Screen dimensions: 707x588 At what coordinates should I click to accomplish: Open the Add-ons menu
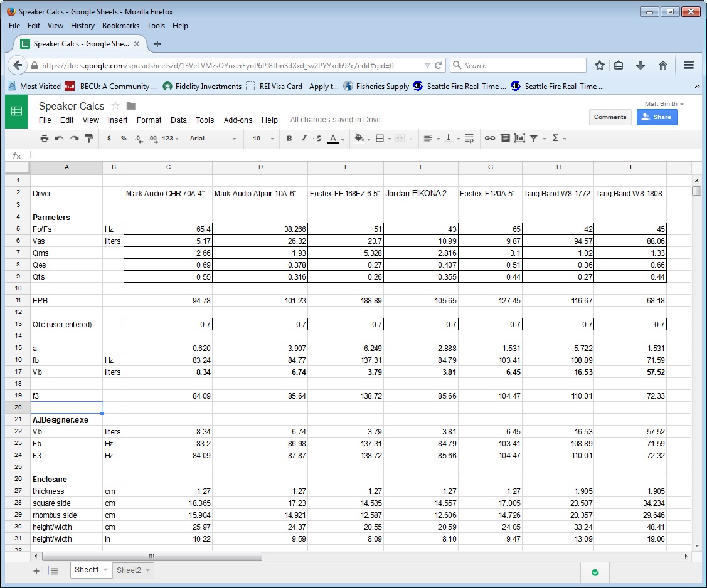[238, 120]
